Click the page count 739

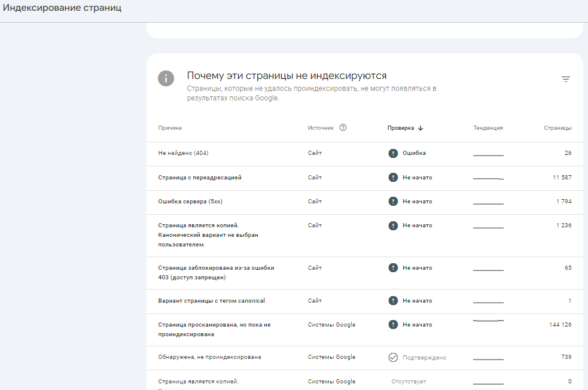tap(566, 357)
